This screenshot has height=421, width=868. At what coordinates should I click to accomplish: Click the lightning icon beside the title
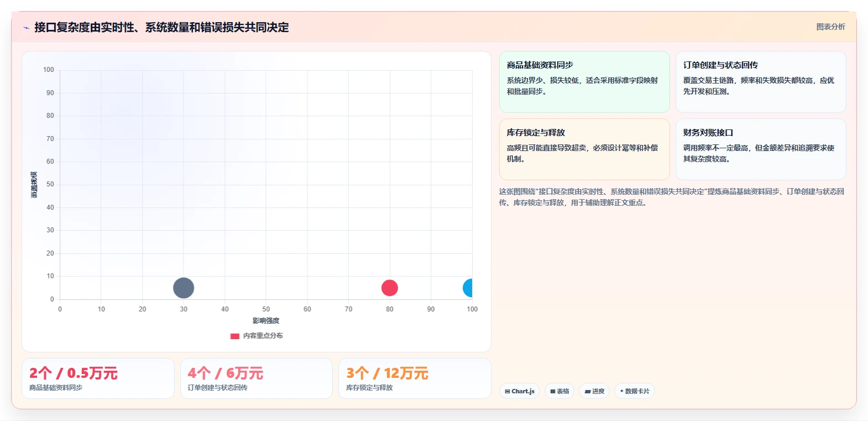[x=26, y=28]
